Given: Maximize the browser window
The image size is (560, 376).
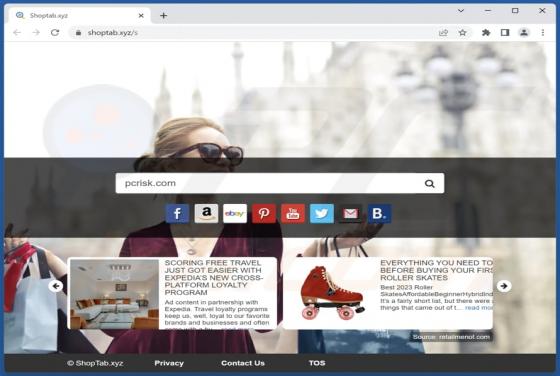Looking at the screenshot, I should tap(515, 11).
